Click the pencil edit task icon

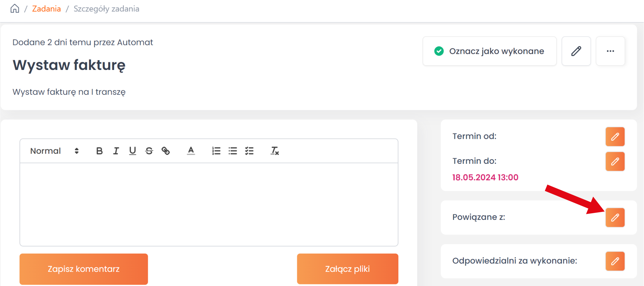(576, 51)
